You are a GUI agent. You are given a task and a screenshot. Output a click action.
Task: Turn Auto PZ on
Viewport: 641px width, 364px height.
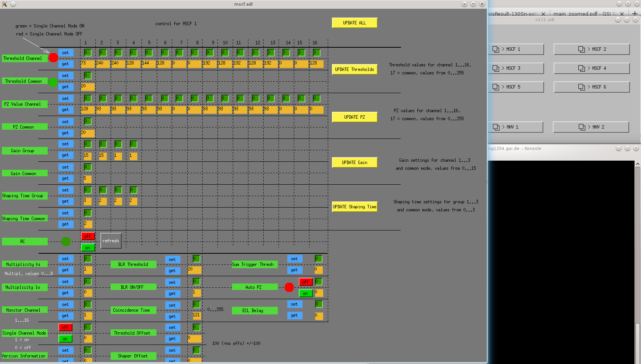click(x=305, y=293)
